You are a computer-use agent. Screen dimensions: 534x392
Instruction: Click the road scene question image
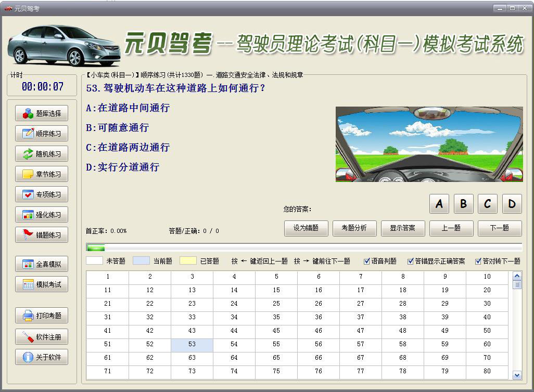tap(429, 144)
